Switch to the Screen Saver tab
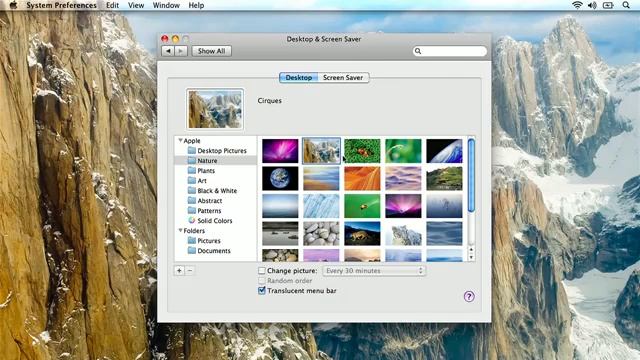640x360 pixels. (343, 78)
